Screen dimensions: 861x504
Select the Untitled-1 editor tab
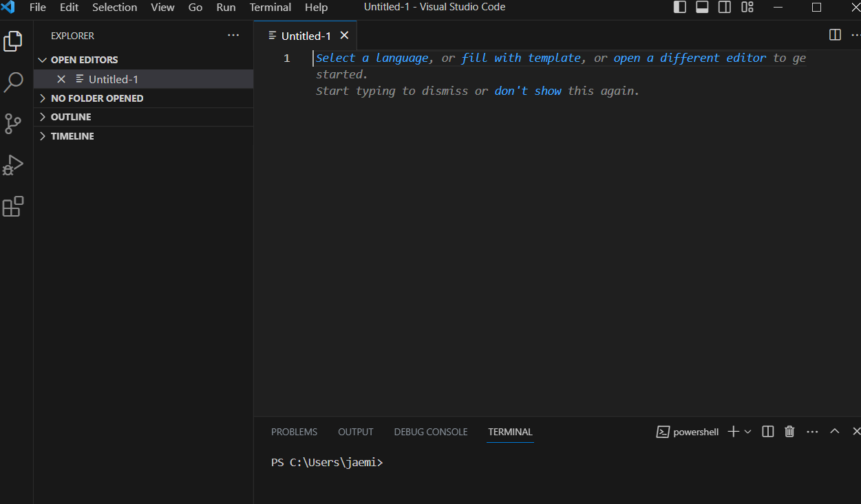click(306, 35)
